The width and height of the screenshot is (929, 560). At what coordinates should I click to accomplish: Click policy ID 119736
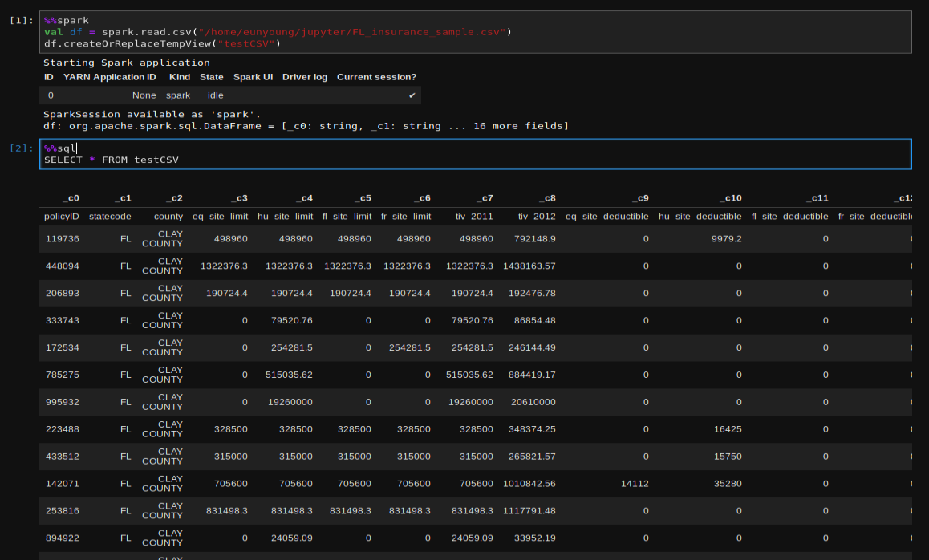pos(63,239)
